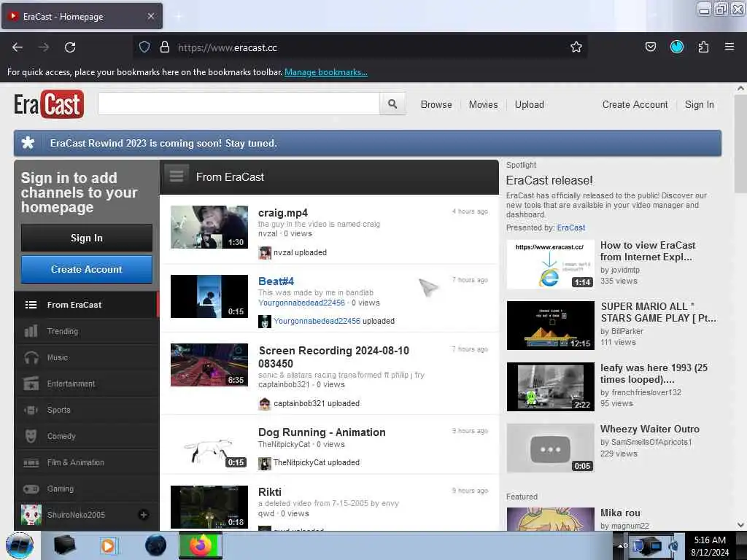
Task: Click the guide menu icon beside From EraCast
Action: pyautogui.click(x=177, y=176)
